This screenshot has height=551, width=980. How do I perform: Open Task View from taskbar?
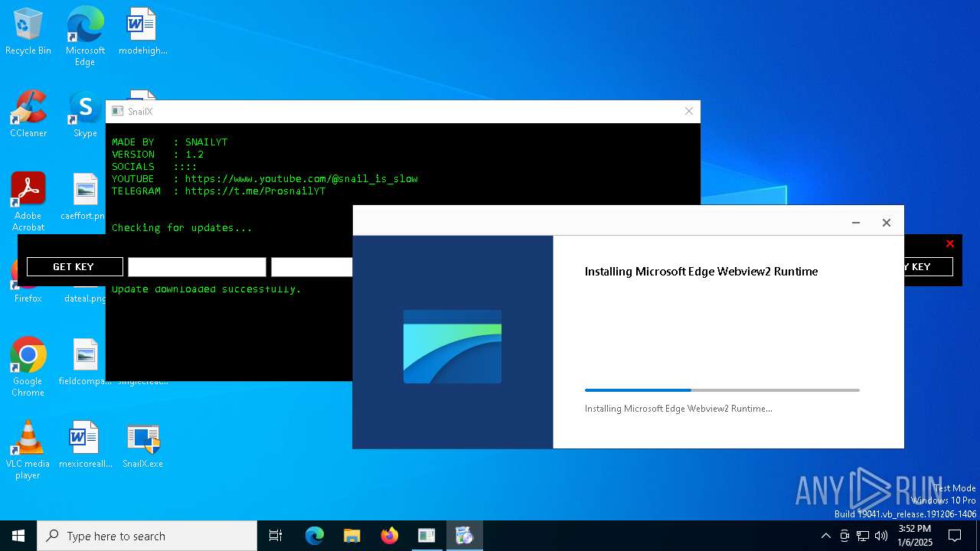276,536
